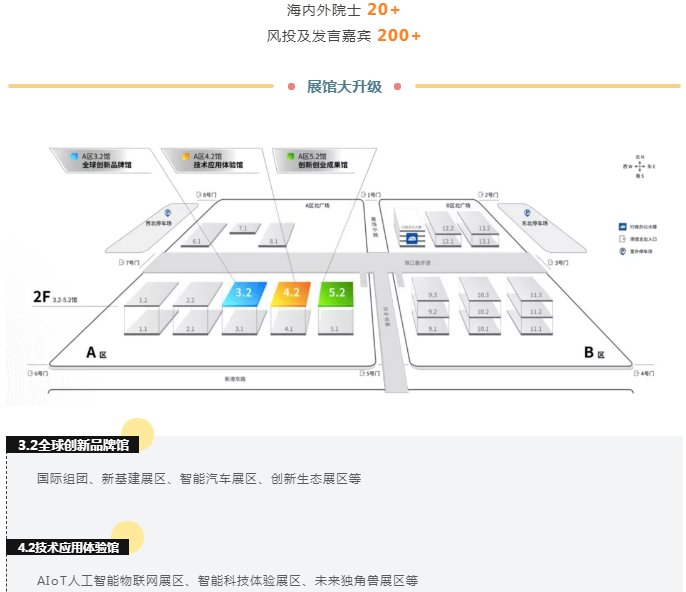Viewport: 686px width, 592px height.
Task: Click the 5号门 gate marker
Action: 369,373
